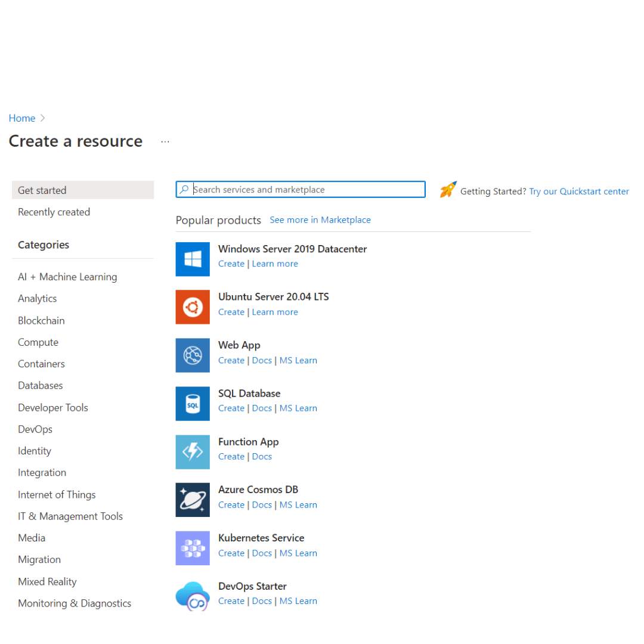Click the Windows Server 2019 Datacenter icon
The height and width of the screenshot is (644, 644).
point(193,259)
